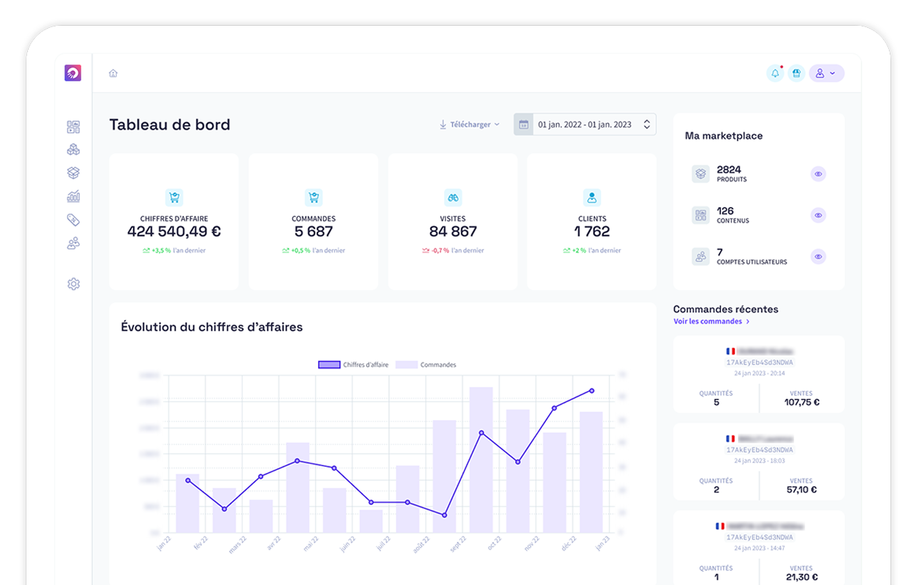
Task: Open the stacked cubes icon in sidebar
Action: [x=73, y=150]
